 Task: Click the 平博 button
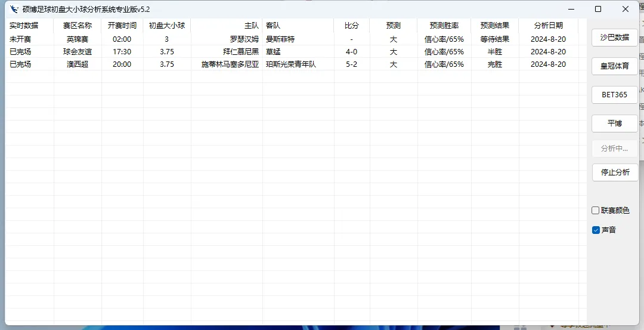(x=614, y=123)
